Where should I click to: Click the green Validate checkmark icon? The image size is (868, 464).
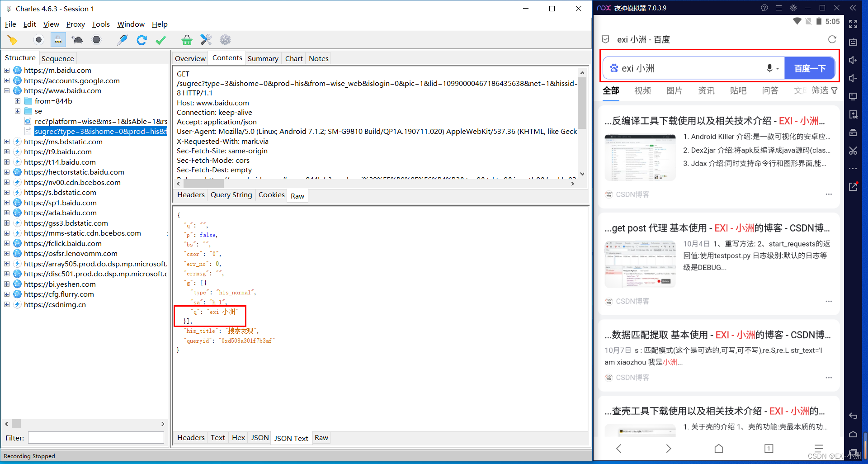coord(160,40)
